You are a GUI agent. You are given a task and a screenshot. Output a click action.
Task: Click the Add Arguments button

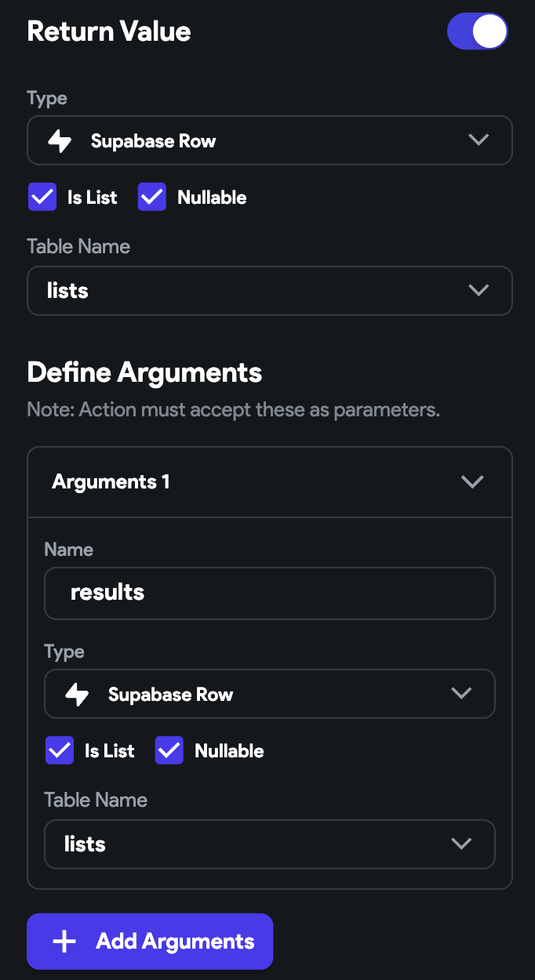point(150,942)
